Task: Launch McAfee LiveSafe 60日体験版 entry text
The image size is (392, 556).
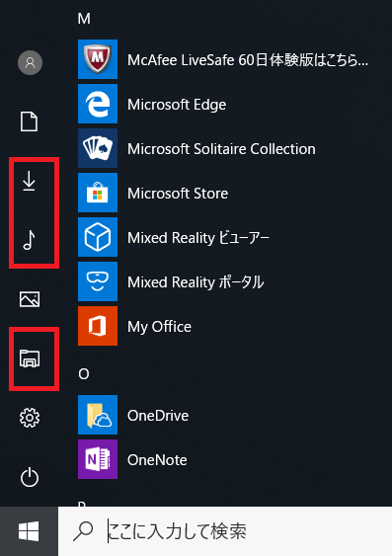Action: click(248, 60)
